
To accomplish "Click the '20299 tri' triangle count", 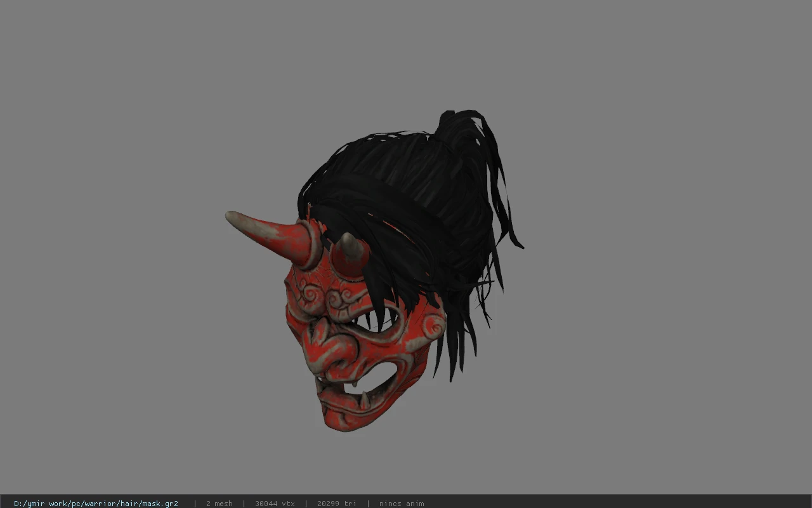I will click(x=336, y=504).
